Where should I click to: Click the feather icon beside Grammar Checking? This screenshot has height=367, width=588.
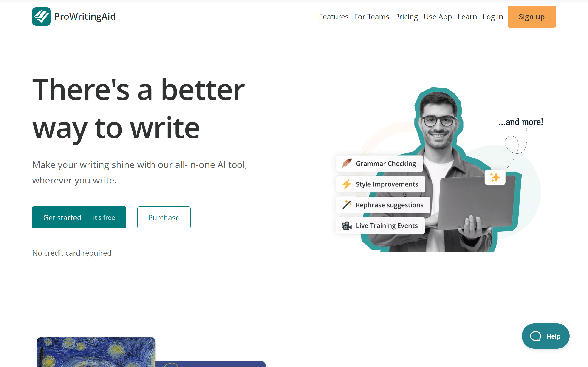tap(346, 164)
